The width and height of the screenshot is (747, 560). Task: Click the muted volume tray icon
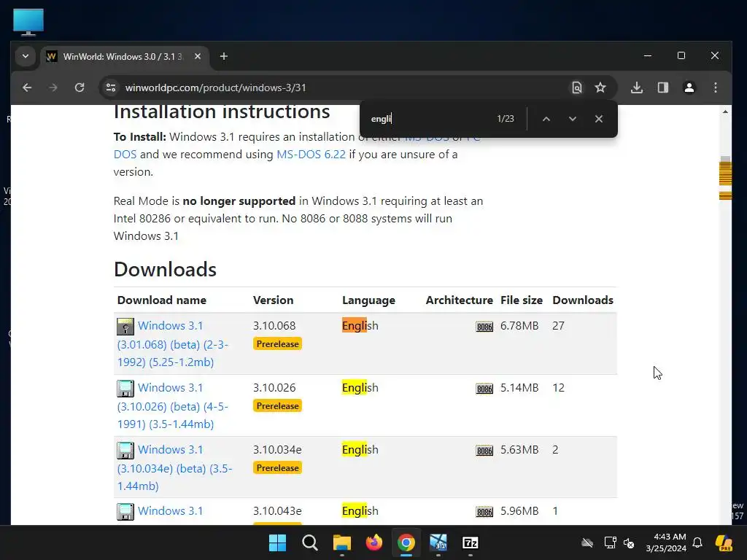[629, 542]
